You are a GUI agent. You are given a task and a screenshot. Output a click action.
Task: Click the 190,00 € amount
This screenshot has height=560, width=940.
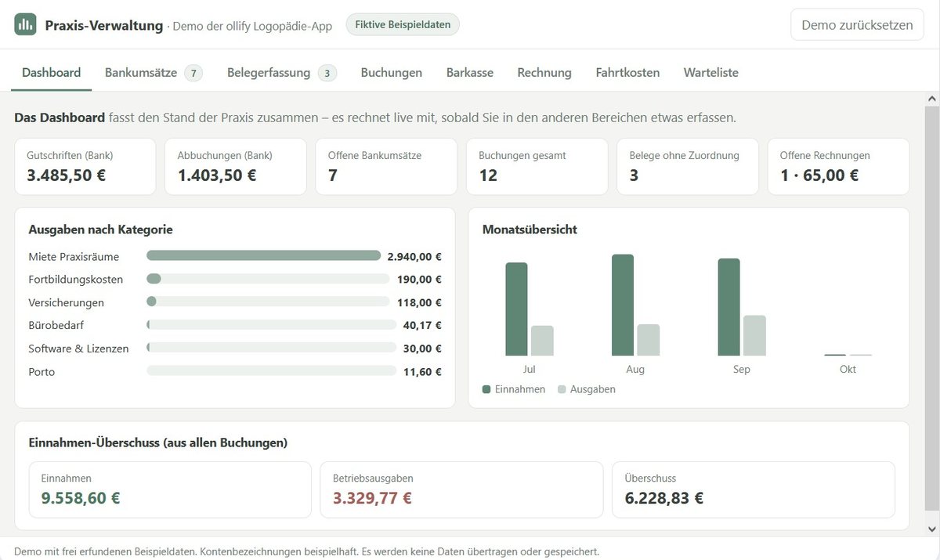pyautogui.click(x=419, y=279)
